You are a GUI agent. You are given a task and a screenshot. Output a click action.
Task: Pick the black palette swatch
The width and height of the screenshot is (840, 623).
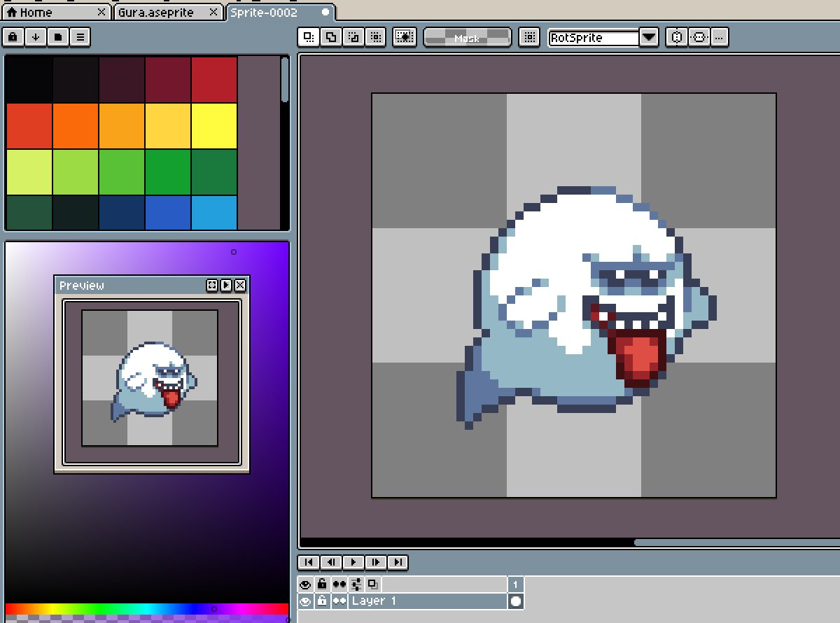coord(29,80)
